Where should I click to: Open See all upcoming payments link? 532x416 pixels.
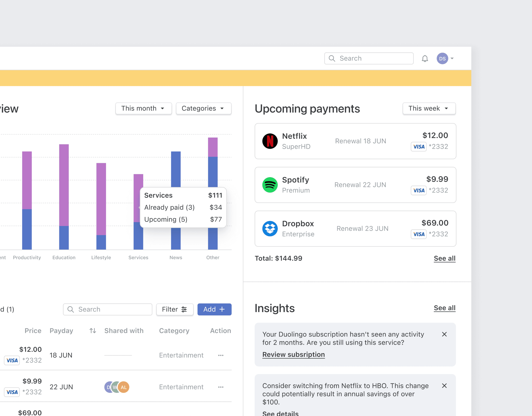click(444, 258)
